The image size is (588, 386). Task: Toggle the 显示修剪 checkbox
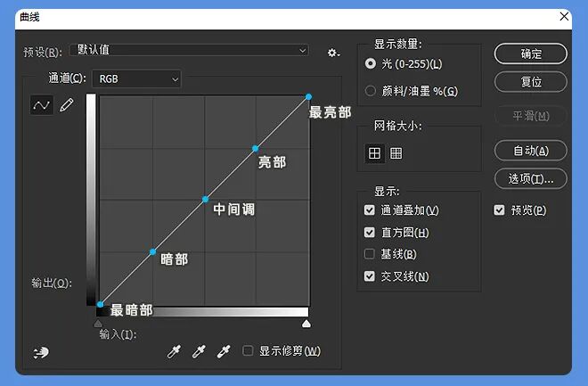point(249,351)
